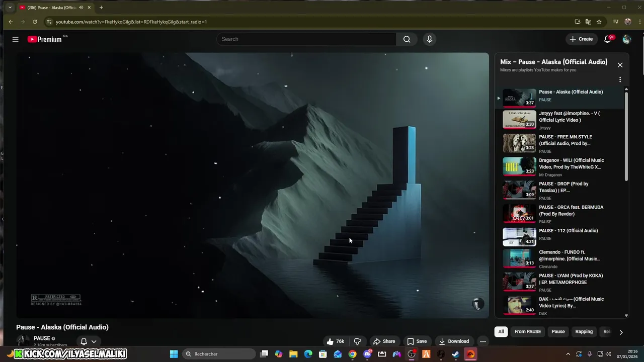Screen dimensions: 644x362
Task: Go back using the browser back arrow
Action: (11, 22)
